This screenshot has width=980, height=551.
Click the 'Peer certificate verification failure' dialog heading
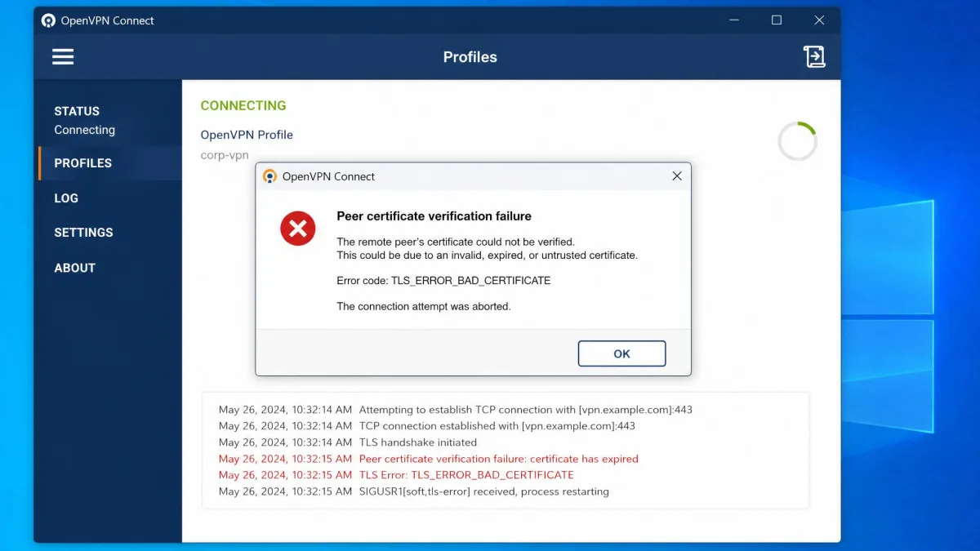(434, 216)
